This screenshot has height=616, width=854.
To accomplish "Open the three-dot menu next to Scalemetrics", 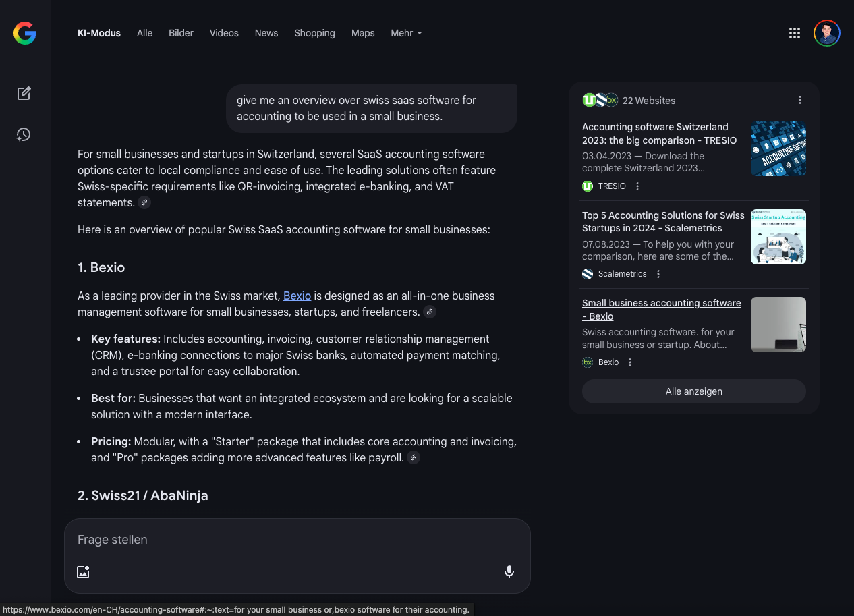I will point(658,274).
